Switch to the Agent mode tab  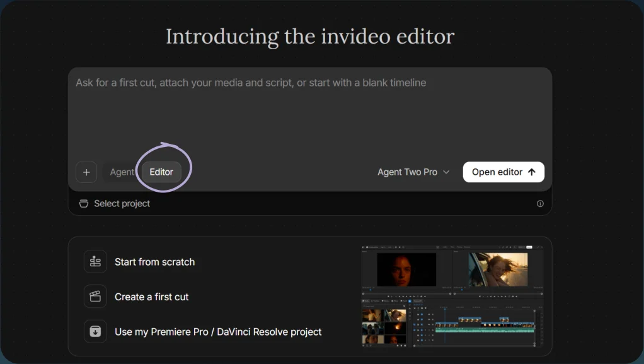[x=122, y=172]
